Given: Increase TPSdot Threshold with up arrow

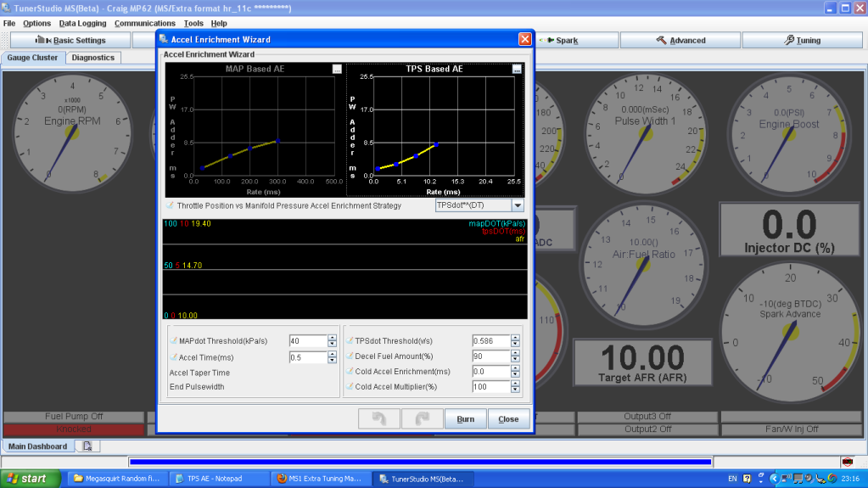Looking at the screenshot, I should pyautogui.click(x=515, y=338).
